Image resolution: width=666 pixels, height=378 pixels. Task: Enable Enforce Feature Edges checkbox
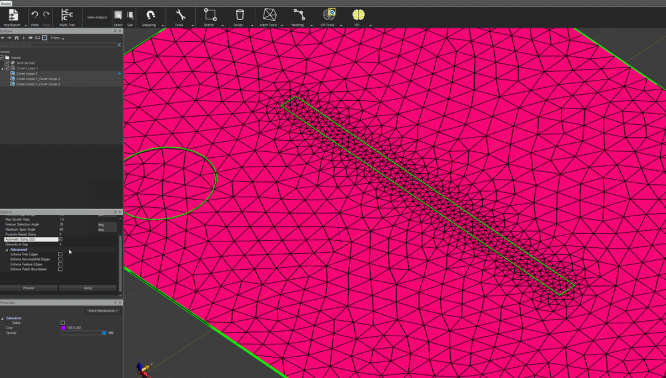[x=60, y=264]
